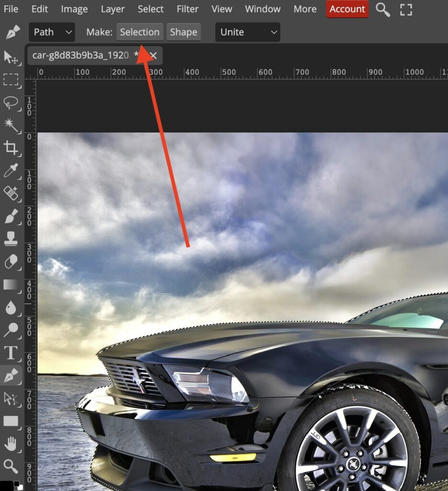Image resolution: width=448 pixels, height=491 pixels.
Task: Click the Pen tool icon in options bar
Action: (13, 32)
